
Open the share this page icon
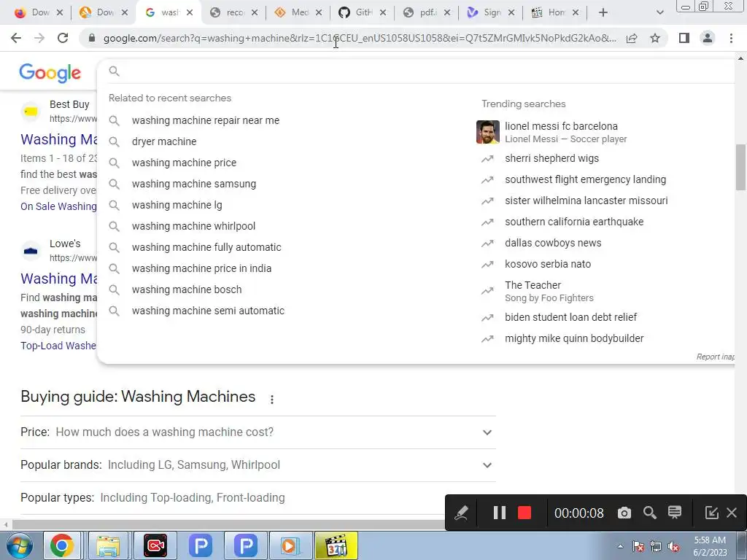(632, 38)
